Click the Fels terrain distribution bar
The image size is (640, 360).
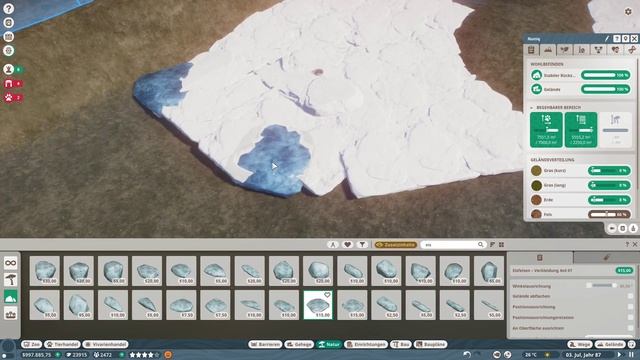point(609,214)
